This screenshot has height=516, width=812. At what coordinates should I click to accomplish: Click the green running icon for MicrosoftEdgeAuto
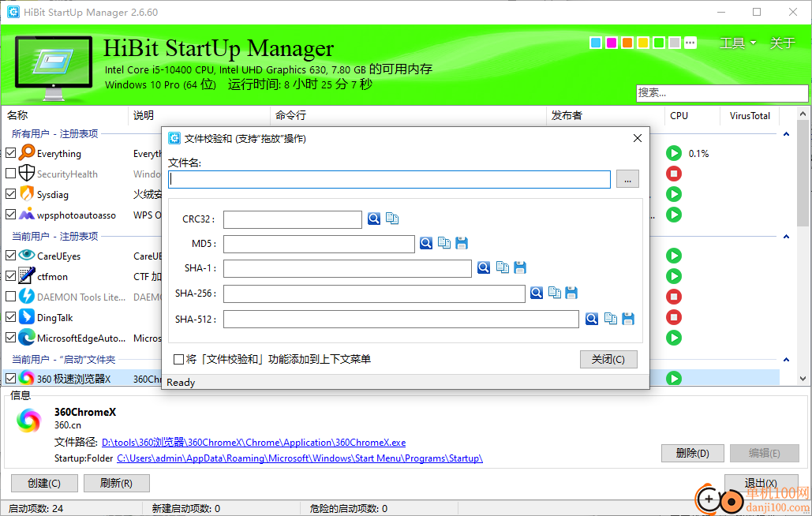pos(674,338)
